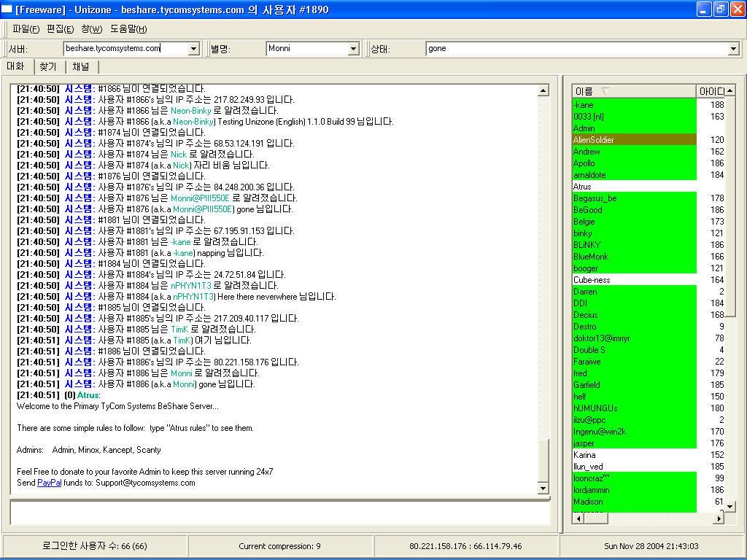Image resolution: width=747 pixels, height=560 pixels.
Task: Select user hUMUNGUs in the list
Action: click(x=634, y=408)
